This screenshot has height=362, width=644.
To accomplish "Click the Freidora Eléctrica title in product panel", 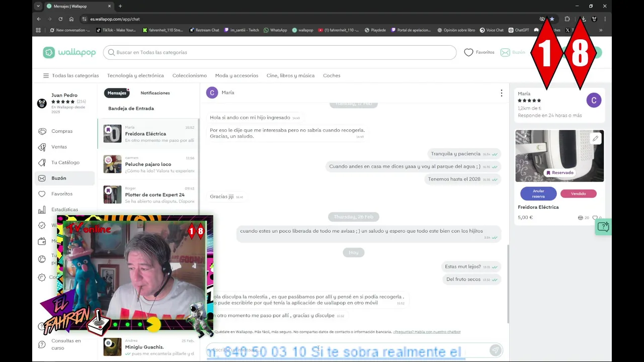I will click(x=538, y=207).
